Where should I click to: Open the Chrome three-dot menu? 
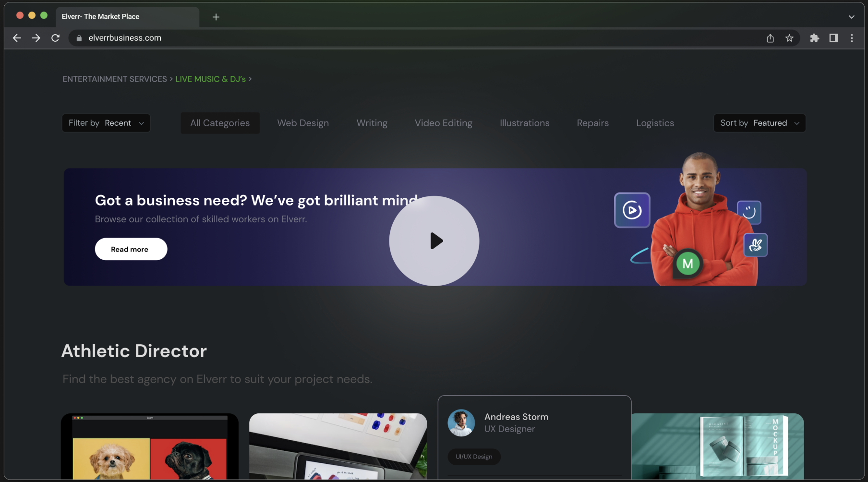tap(852, 38)
